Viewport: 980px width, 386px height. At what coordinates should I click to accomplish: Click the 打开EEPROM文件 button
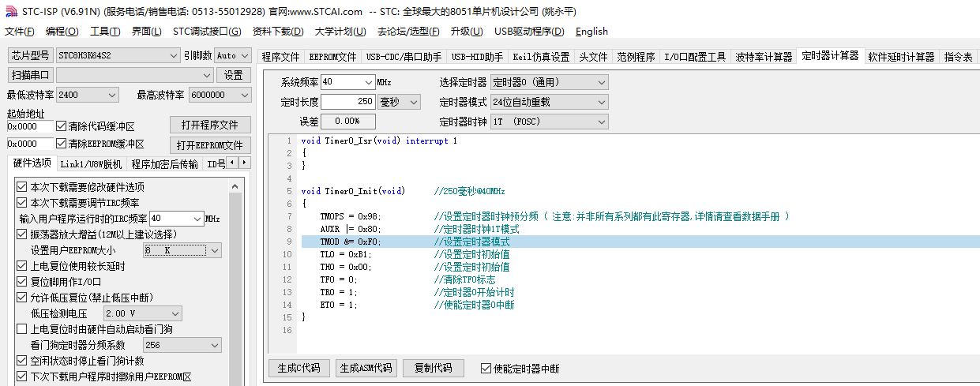tap(210, 145)
